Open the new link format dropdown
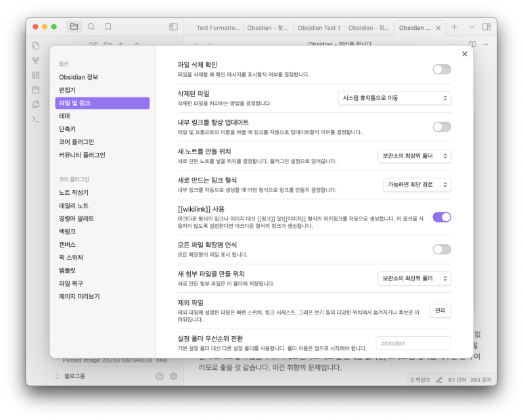523x420 pixels. point(417,185)
